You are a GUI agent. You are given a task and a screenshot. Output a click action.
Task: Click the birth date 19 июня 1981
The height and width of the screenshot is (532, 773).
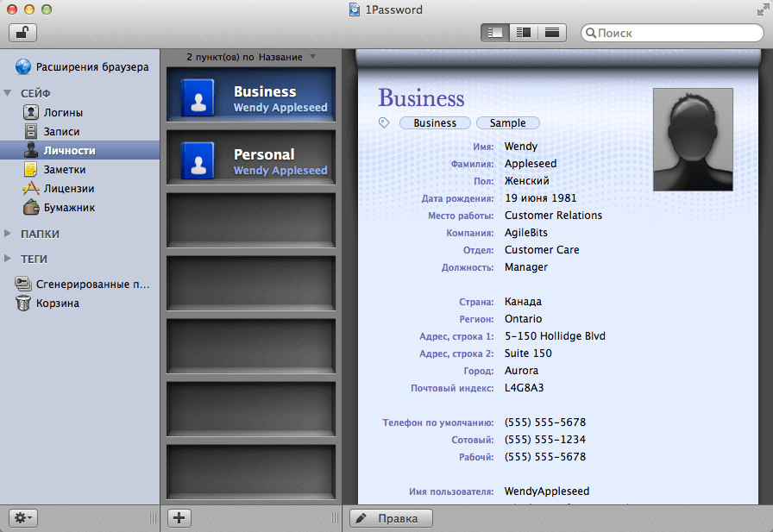pos(540,198)
